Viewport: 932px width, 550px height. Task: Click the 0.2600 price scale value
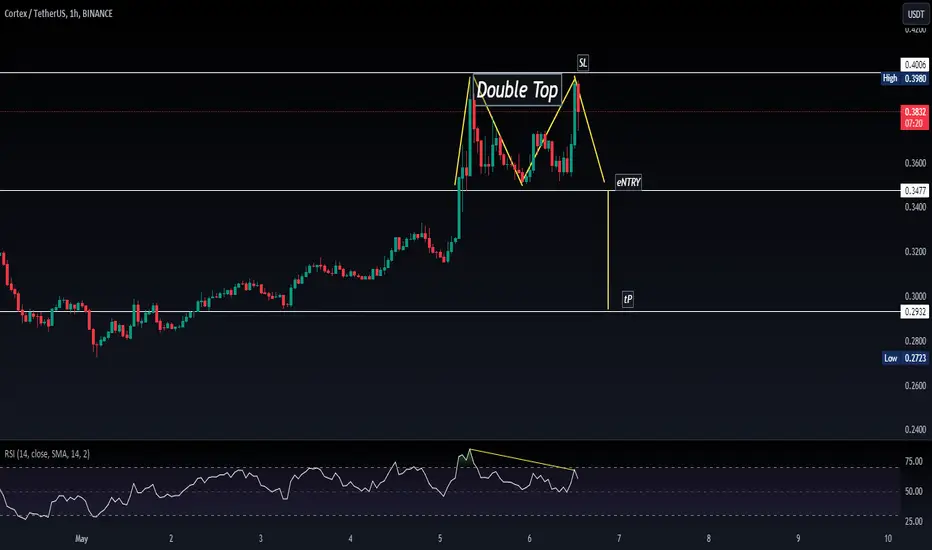pos(915,385)
